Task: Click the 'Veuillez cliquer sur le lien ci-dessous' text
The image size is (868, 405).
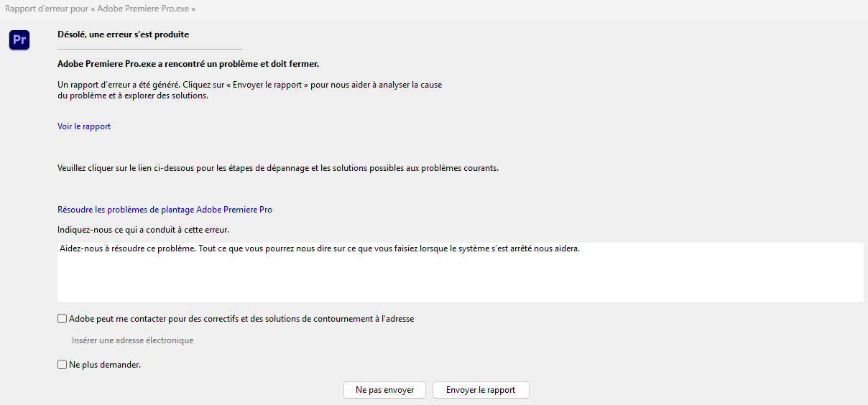Action: coord(278,168)
